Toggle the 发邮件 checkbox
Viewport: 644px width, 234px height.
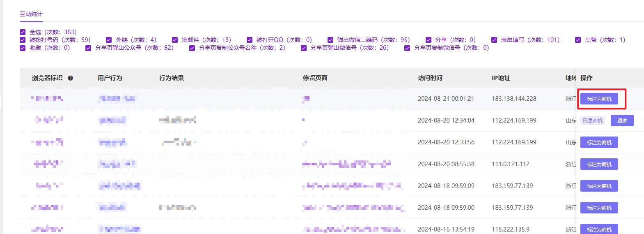(175, 40)
